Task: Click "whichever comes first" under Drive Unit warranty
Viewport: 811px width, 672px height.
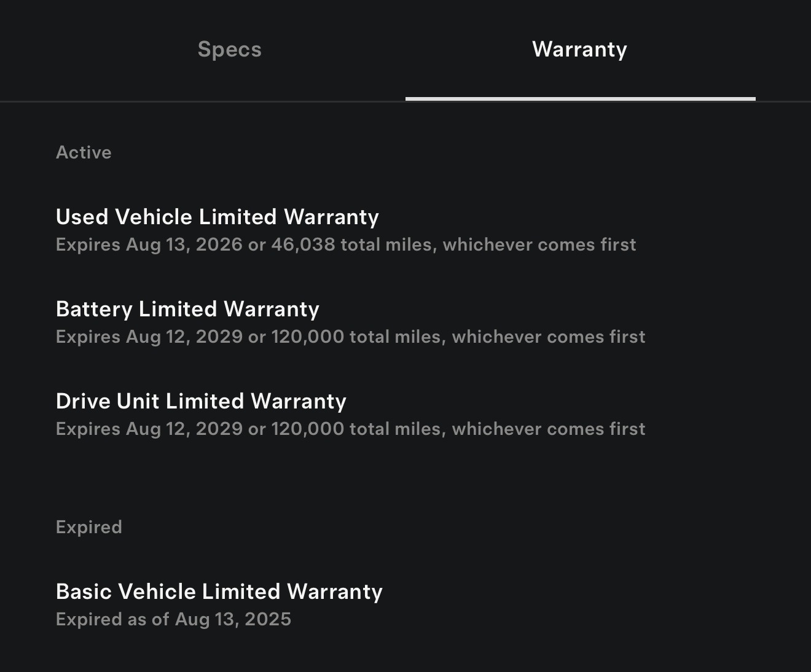Action: [549, 429]
